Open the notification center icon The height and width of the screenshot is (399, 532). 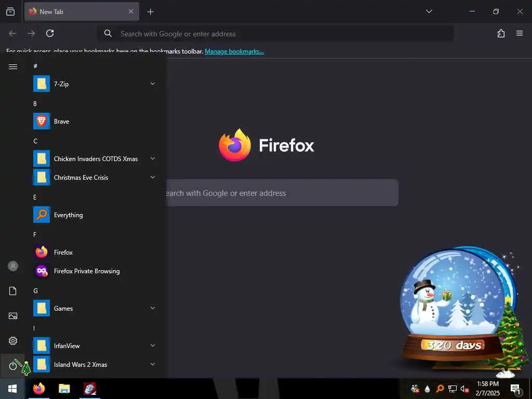[x=515, y=389]
